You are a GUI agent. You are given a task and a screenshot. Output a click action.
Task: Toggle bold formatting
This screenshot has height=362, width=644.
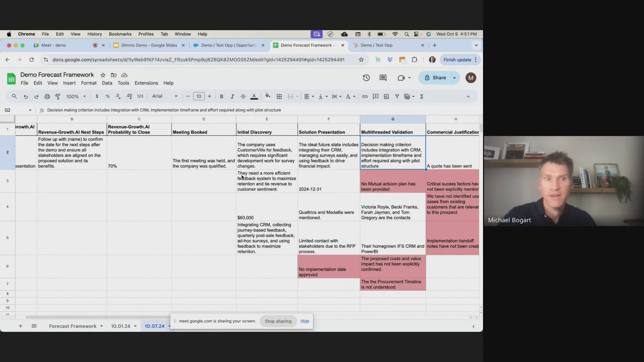pyautogui.click(x=221, y=97)
